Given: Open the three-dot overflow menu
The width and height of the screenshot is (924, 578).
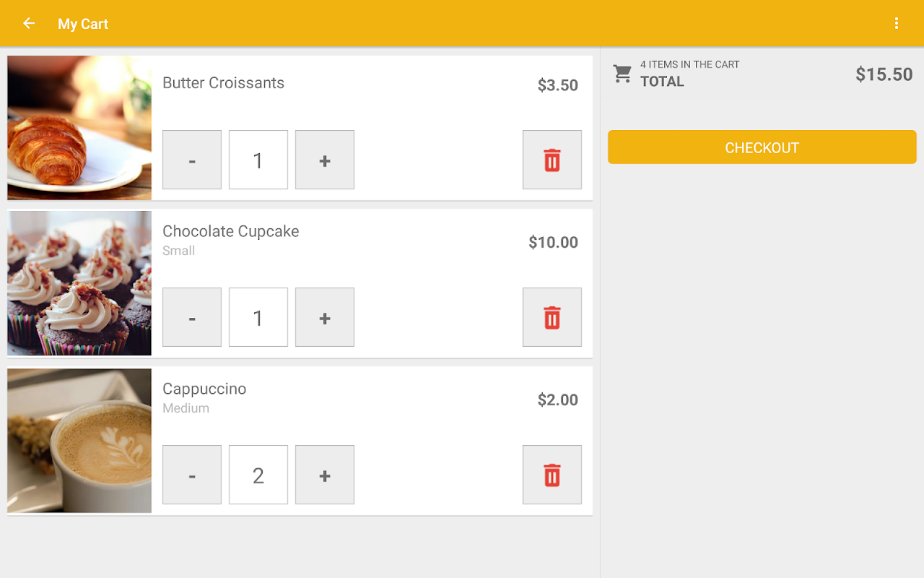Looking at the screenshot, I should point(897,24).
